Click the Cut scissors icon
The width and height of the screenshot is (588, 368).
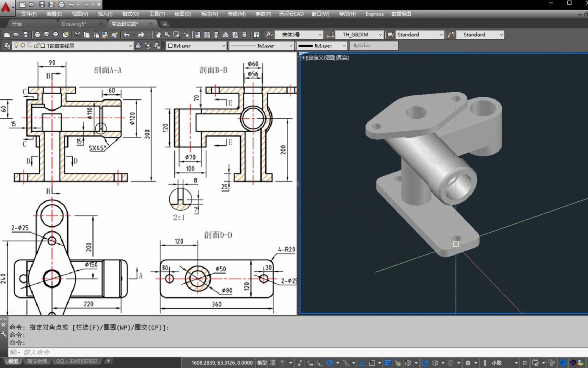[x=77, y=35]
